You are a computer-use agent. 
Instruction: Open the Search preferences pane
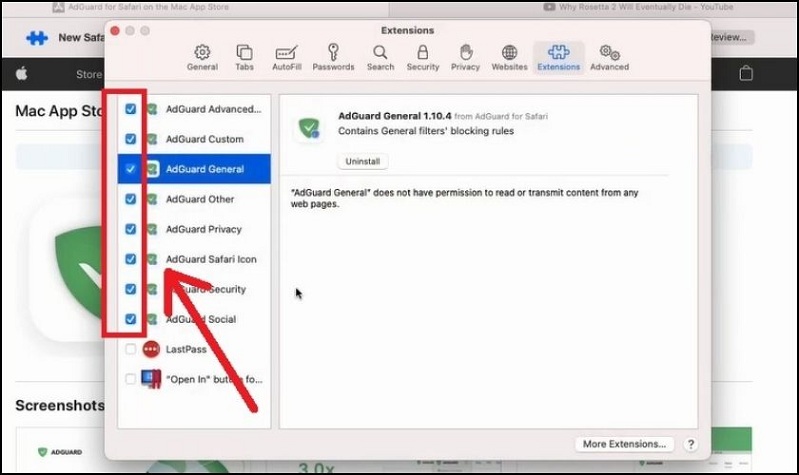pyautogui.click(x=380, y=57)
